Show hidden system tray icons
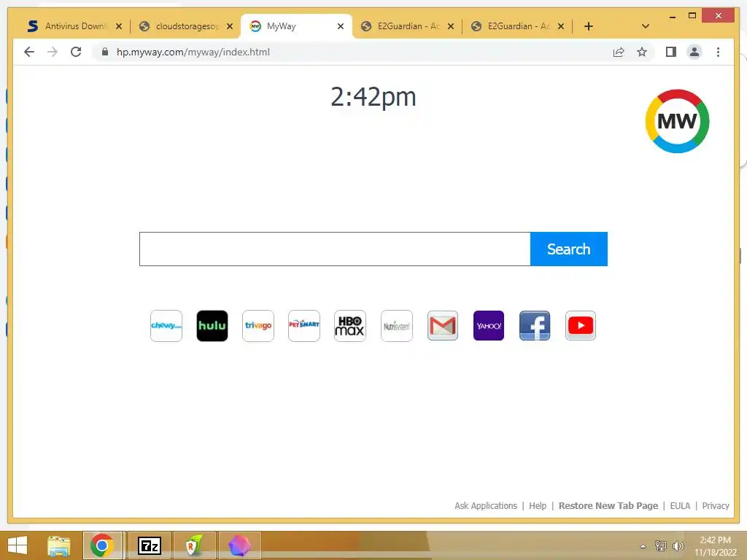The height and width of the screenshot is (560, 747). point(643,546)
